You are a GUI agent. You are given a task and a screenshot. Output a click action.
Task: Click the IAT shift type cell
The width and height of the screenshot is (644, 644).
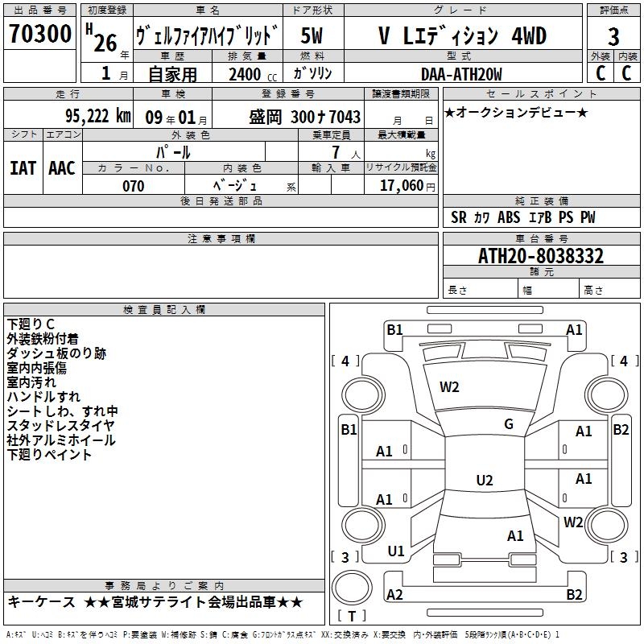pos(23,167)
